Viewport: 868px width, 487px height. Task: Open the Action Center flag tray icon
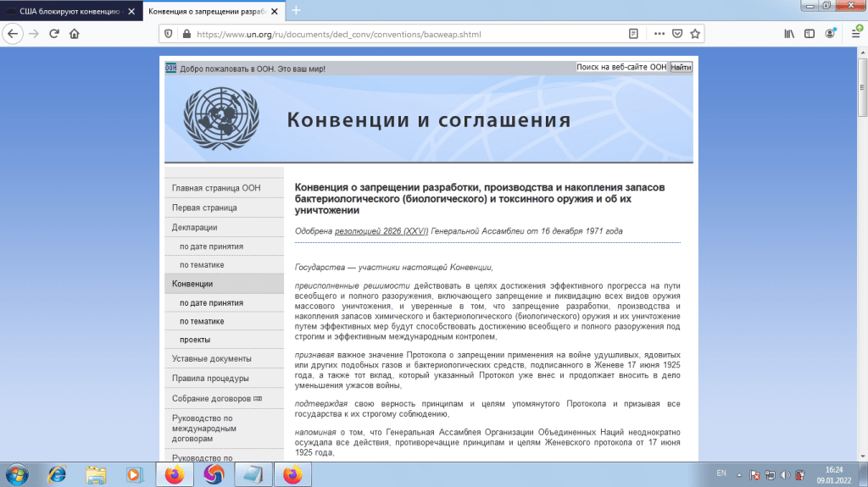click(754, 475)
